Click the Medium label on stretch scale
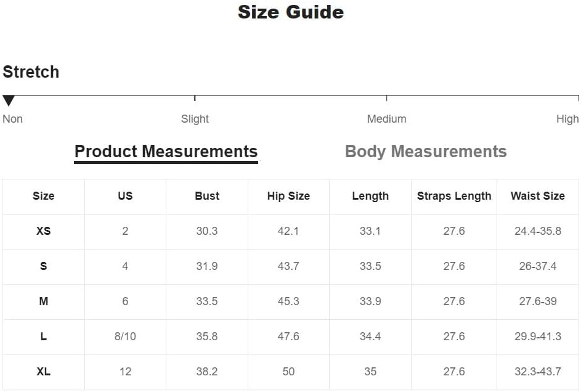This screenshot has height=392, width=581. tap(386, 119)
